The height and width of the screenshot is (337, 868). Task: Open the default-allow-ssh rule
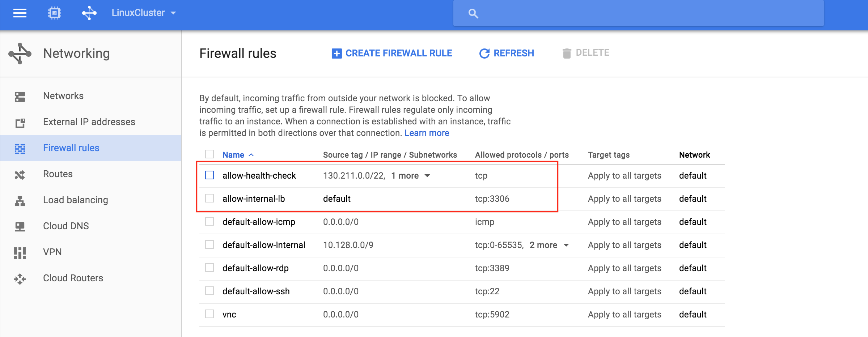[256, 291]
